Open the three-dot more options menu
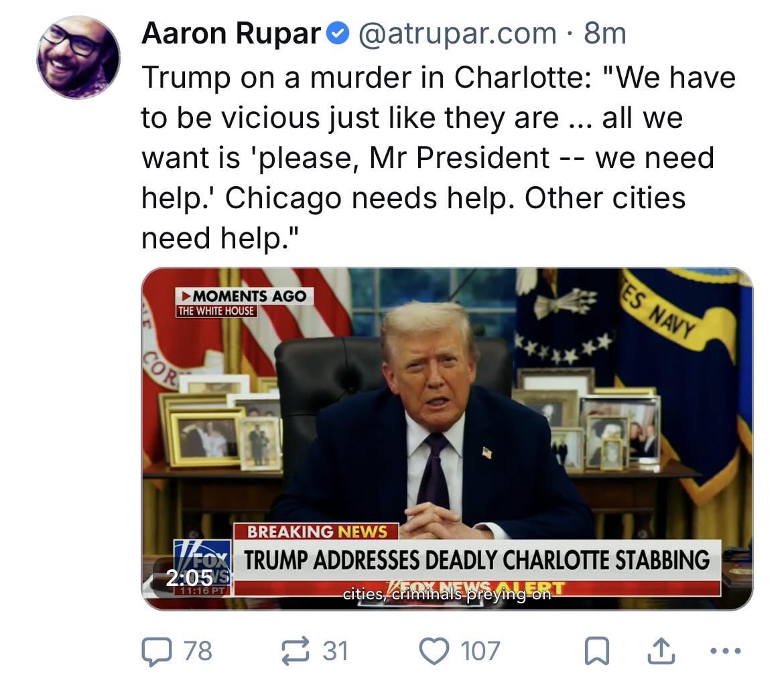This screenshot has width=784, height=679. pyautogui.click(x=726, y=651)
